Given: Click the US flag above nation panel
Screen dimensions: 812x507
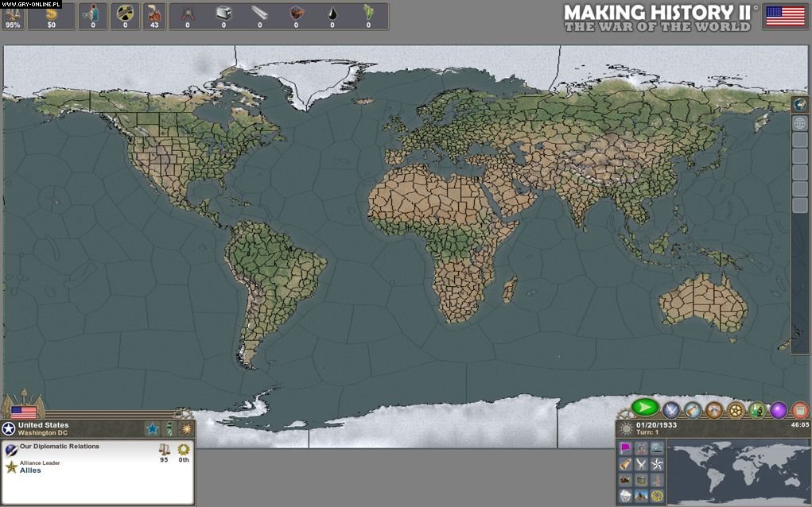Looking at the screenshot, I should 24,412.
